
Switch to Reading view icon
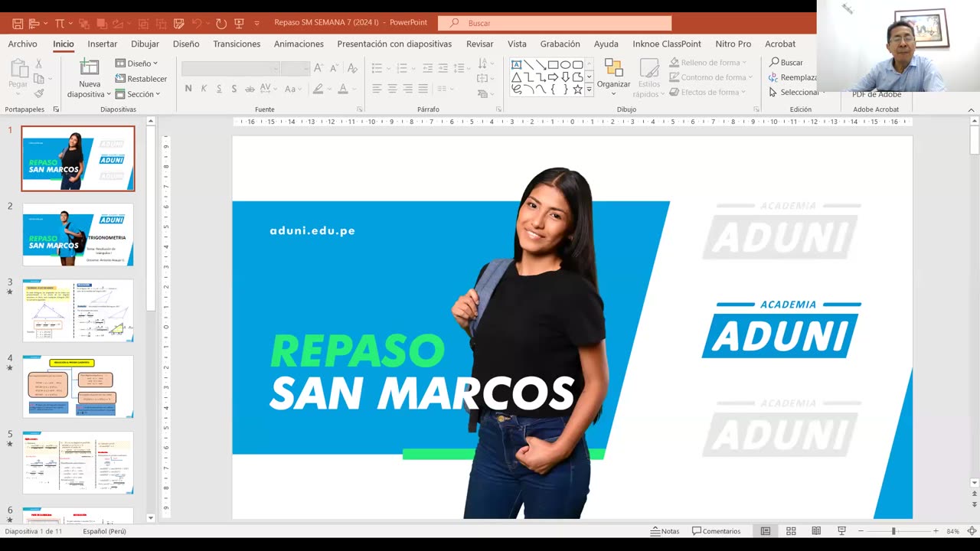[x=816, y=531]
